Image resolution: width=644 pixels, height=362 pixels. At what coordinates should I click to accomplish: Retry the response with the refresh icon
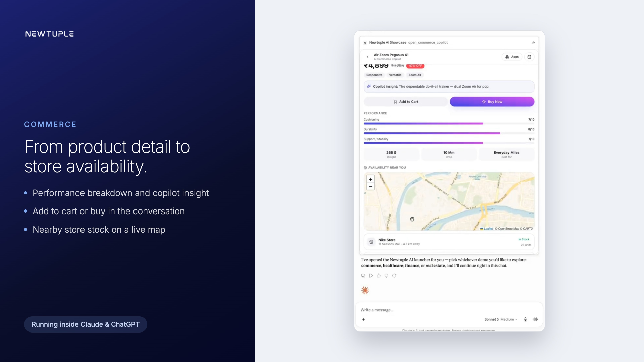point(394,276)
